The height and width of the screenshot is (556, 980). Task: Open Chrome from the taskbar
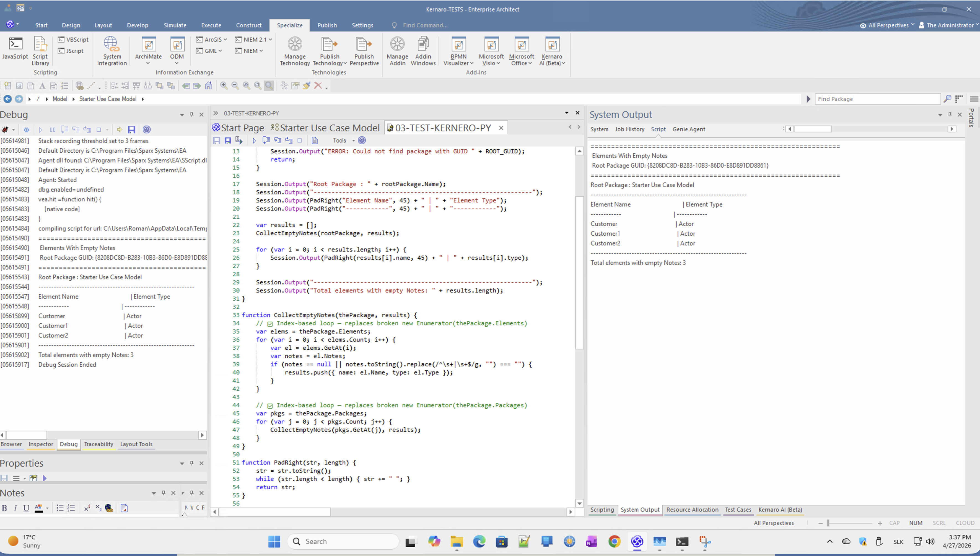tap(614, 542)
